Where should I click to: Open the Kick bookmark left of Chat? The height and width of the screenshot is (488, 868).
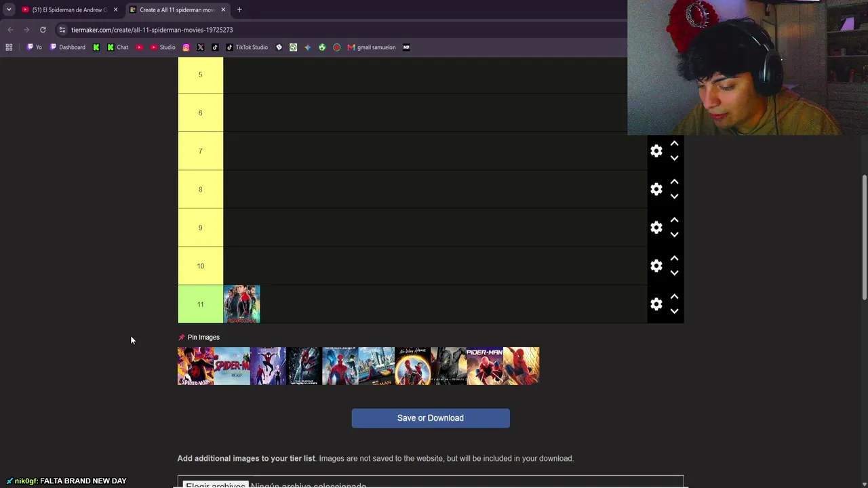[x=96, y=47]
